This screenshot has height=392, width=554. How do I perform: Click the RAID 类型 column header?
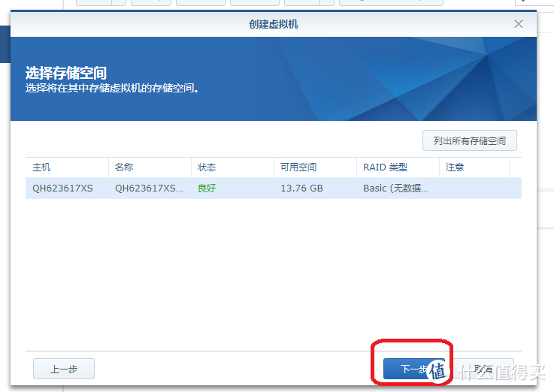(398, 167)
